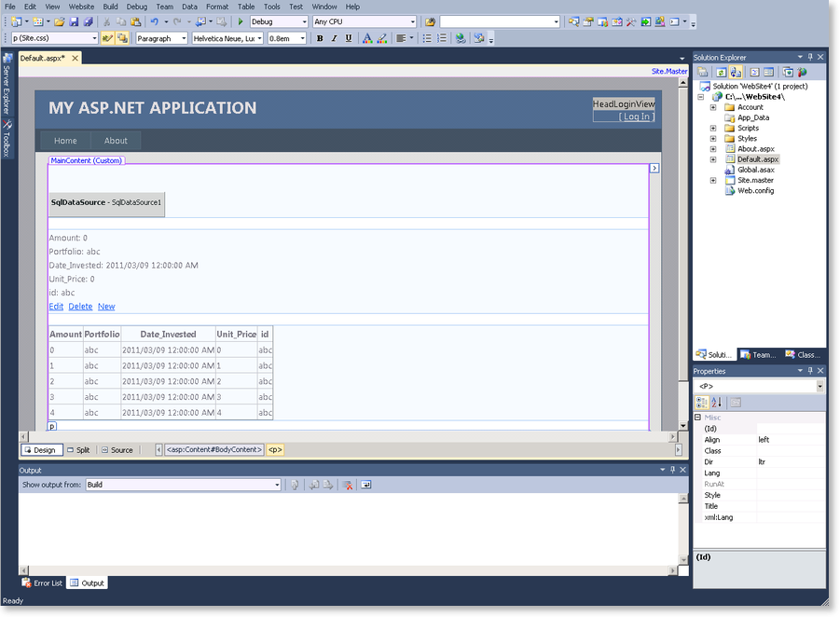Click the Background Color highlighter icon
This screenshot has width=840, height=617.
382,38
